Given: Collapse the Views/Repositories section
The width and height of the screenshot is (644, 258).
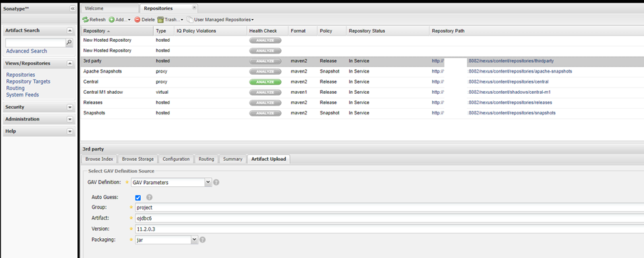Looking at the screenshot, I should [70, 63].
